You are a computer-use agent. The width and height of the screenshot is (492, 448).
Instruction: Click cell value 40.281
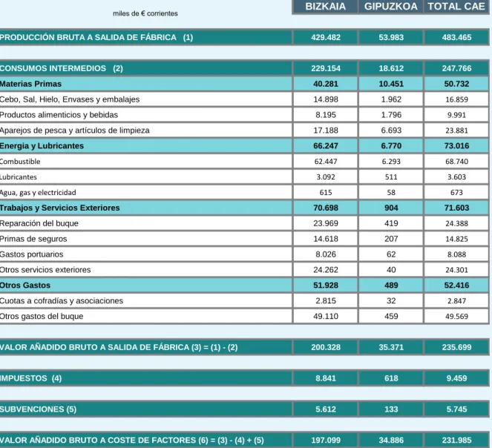tap(326, 84)
